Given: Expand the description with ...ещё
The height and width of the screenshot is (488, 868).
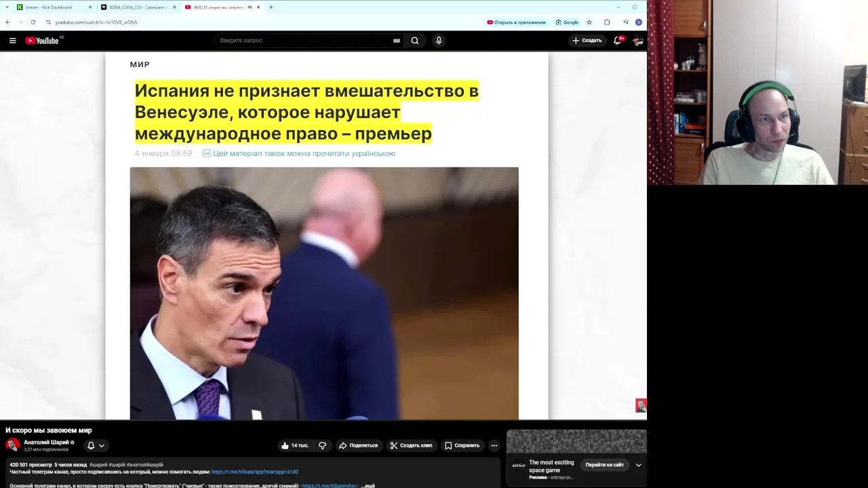Looking at the screenshot, I should coord(368,486).
